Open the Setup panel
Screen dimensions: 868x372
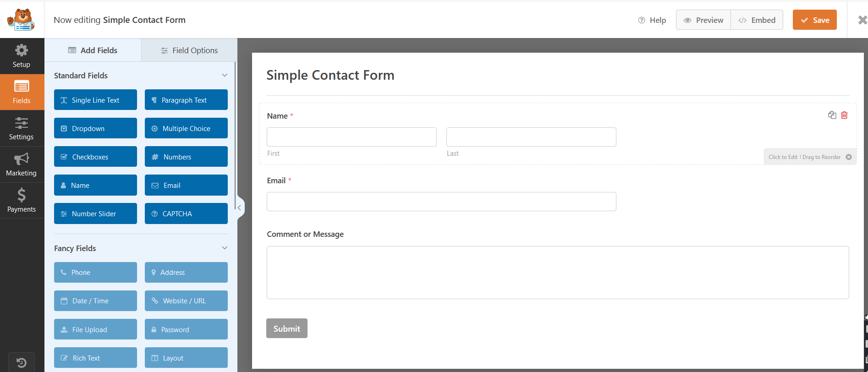tap(22, 55)
